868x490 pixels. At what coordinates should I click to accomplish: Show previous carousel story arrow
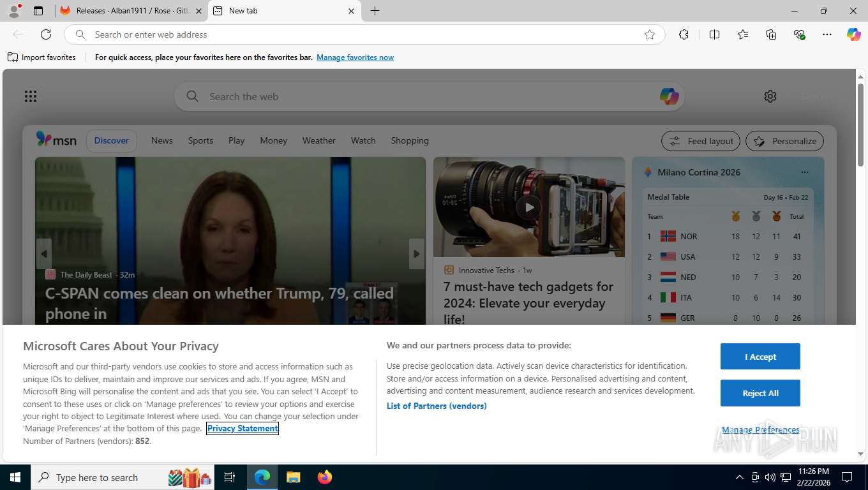[43, 254]
